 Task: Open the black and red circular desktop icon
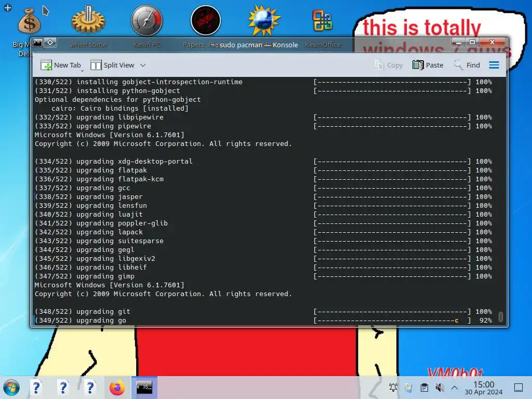(206, 20)
